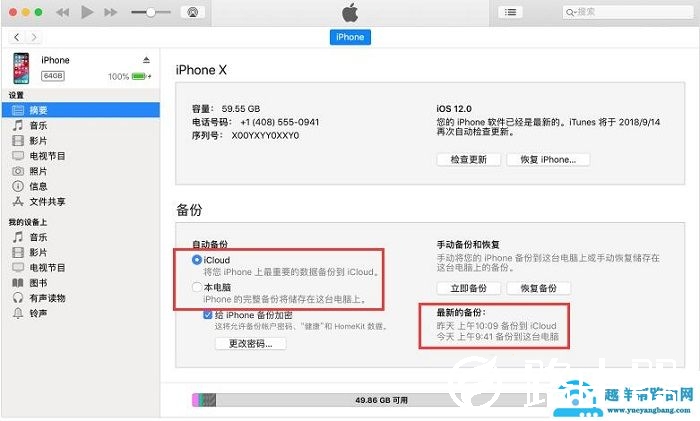The image size is (700, 421).
Task: Click the 100% battery percentage text
Action: [118, 76]
